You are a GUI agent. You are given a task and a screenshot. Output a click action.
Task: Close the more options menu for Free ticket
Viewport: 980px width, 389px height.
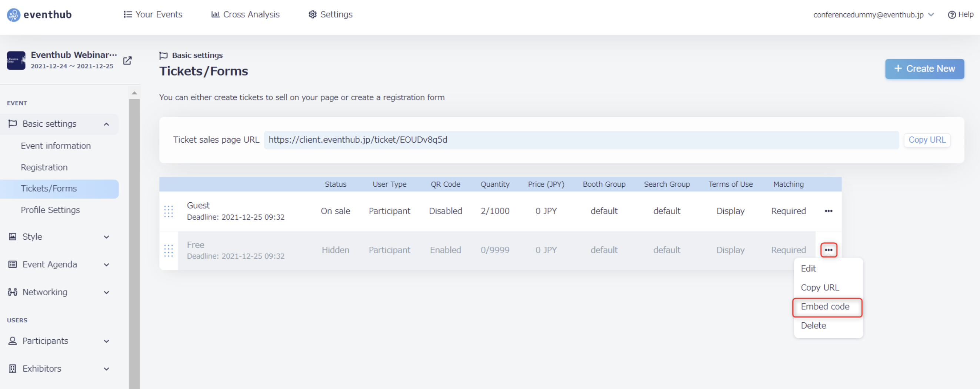[828, 250]
